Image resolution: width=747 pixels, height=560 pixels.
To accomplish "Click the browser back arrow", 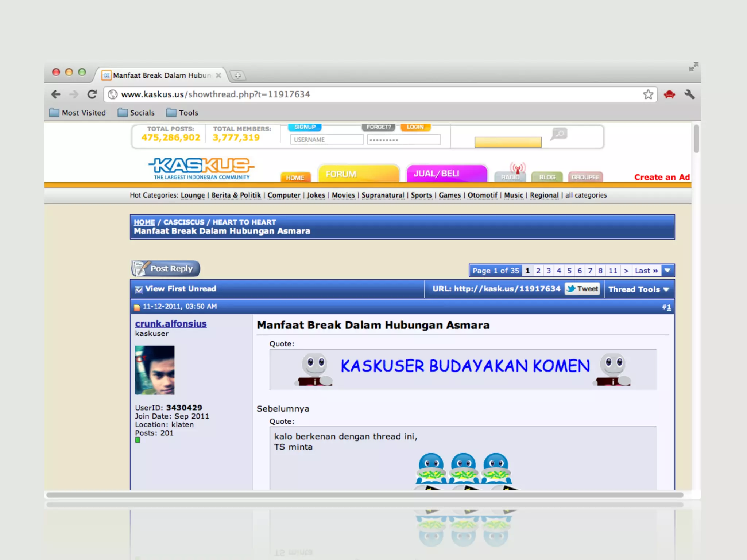I will 56,94.
